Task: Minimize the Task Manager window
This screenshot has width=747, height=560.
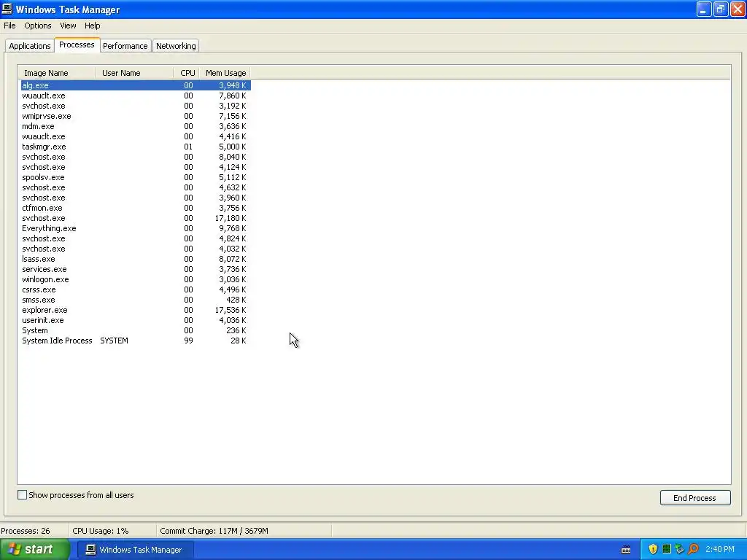Action: coord(704,9)
